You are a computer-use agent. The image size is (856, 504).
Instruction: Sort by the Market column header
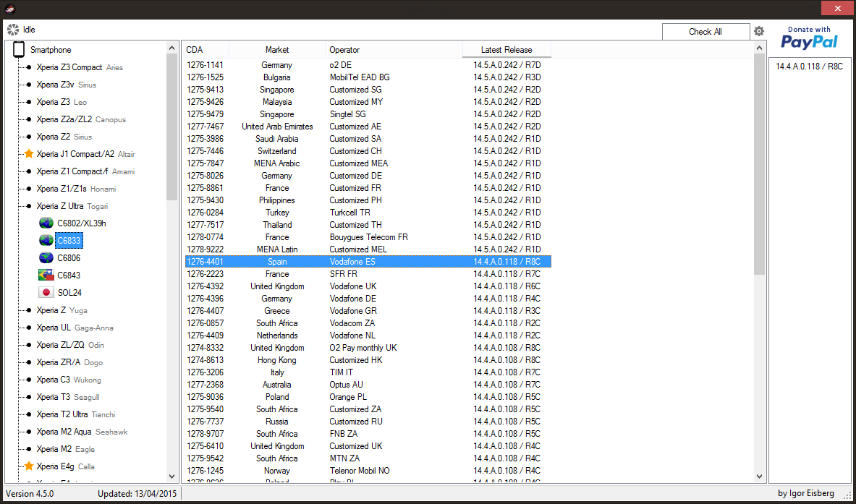coord(277,50)
